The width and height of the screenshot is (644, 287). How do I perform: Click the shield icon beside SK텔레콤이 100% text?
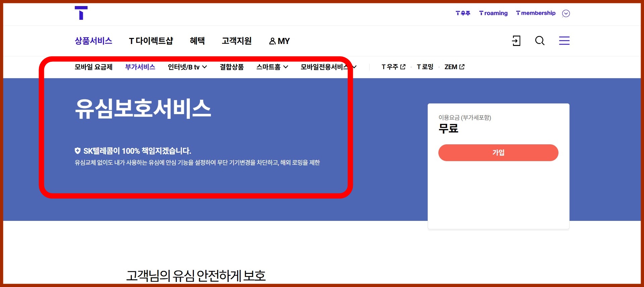pos(77,150)
